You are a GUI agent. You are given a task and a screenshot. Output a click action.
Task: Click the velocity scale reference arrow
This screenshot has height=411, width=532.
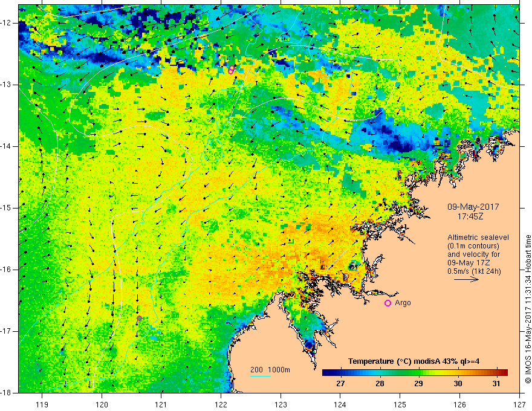click(466, 279)
